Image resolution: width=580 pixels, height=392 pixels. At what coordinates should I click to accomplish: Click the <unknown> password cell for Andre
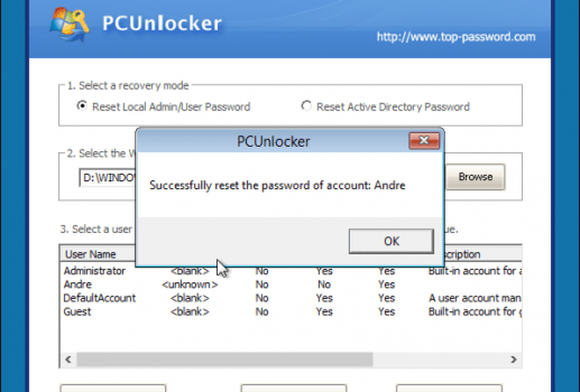pos(190,285)
